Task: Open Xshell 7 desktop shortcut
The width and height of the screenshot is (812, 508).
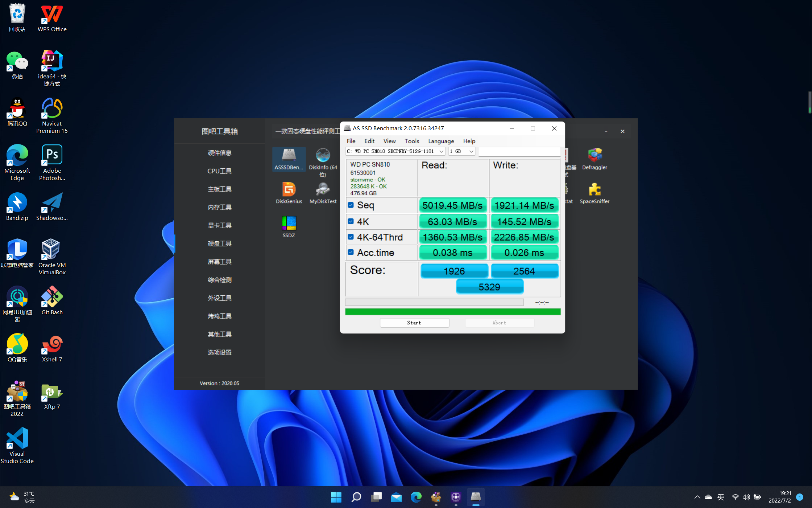Action: 52,348
